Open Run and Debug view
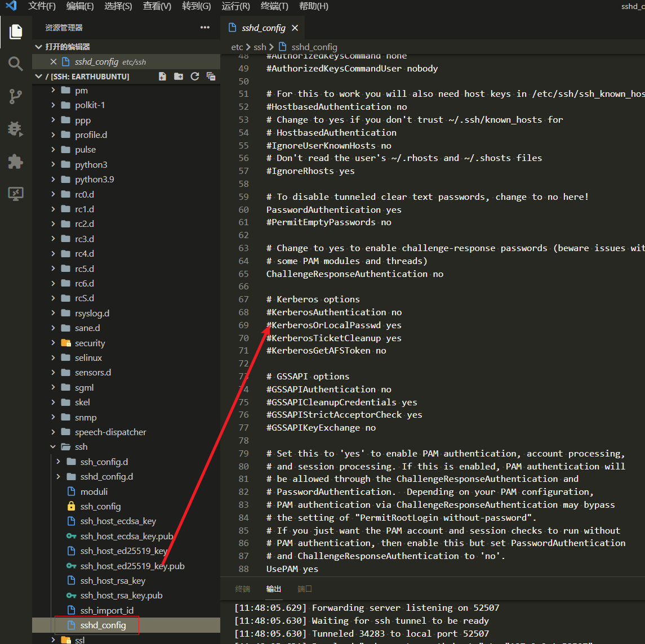The image size is (645, 644). (x=16, y=129)
